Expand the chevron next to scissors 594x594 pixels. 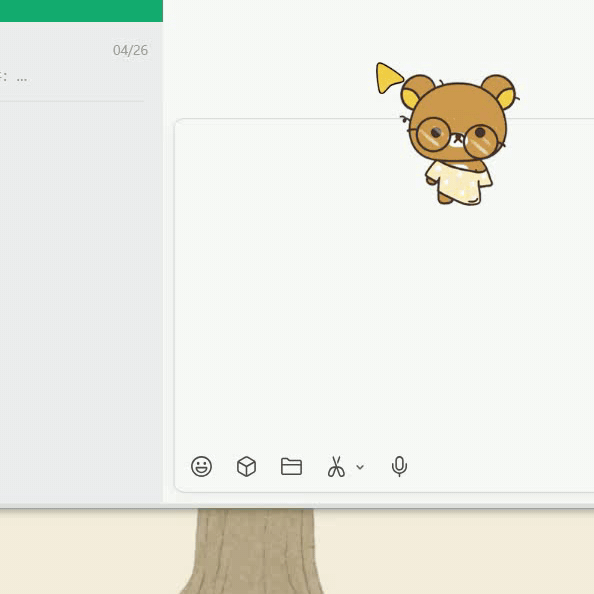(x=360, y=467)
